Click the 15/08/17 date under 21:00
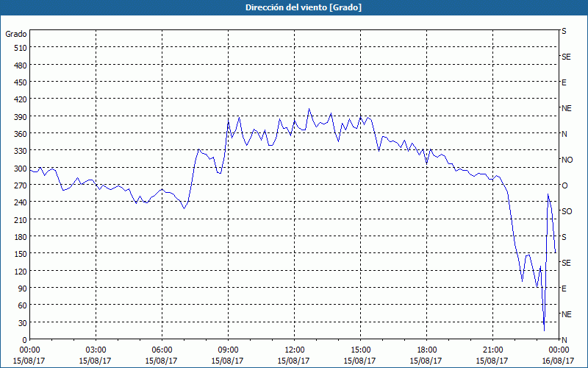 coord(492,361)
